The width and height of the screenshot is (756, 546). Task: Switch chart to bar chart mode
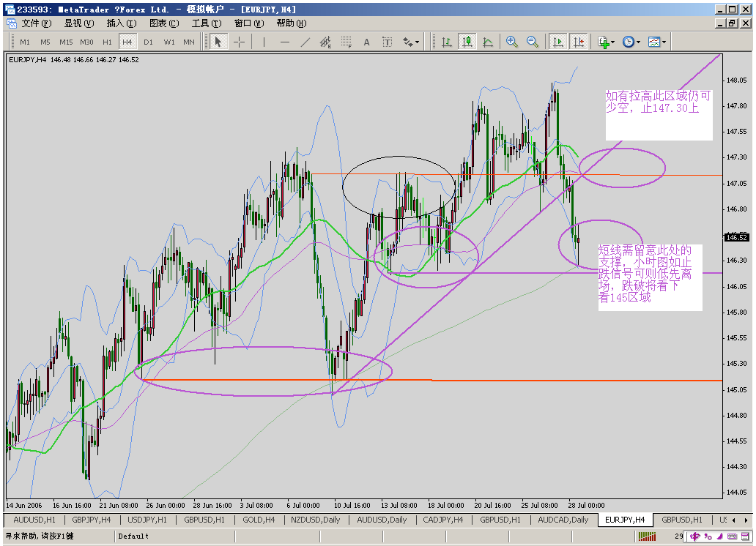click(447, 42)
